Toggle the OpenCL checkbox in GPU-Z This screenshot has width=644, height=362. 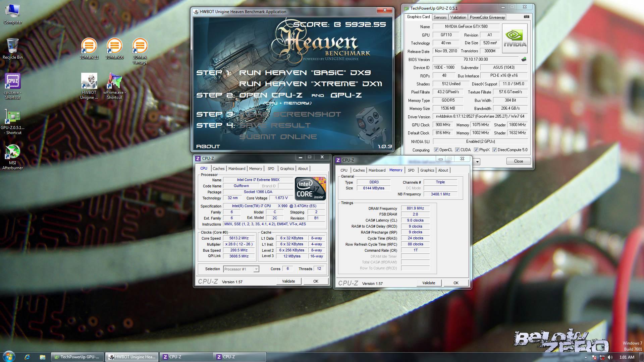click(x=436, y=150)
